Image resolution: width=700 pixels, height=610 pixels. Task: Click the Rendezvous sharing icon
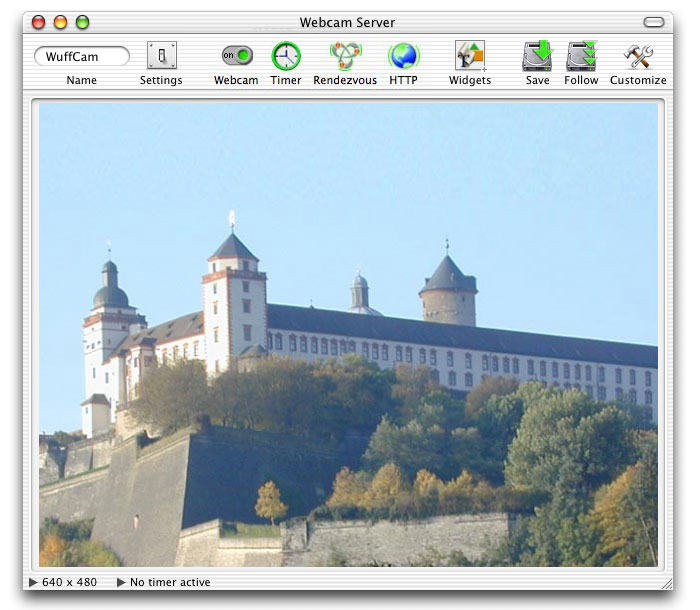(x=345, y=56)
